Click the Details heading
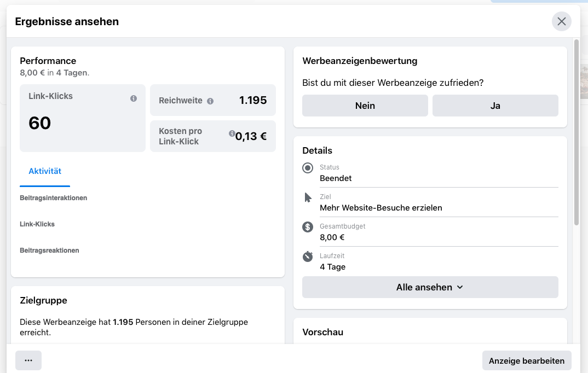The image size is (588, 373). pyautogui.click(x=317, y=150)
